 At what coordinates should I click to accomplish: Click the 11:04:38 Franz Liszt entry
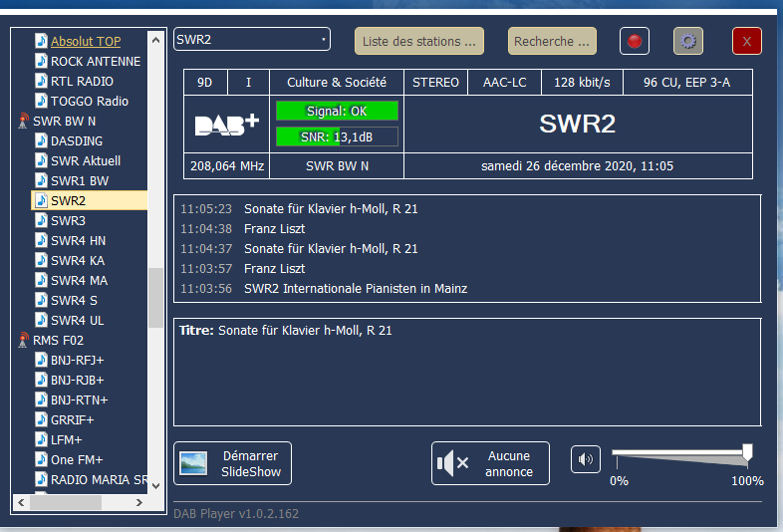coord(243,229)
